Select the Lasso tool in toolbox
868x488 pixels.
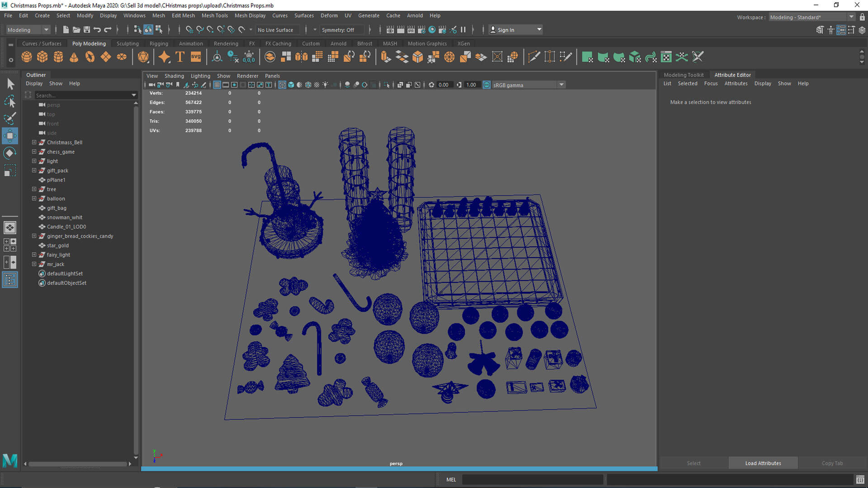[x=10, y=101]
